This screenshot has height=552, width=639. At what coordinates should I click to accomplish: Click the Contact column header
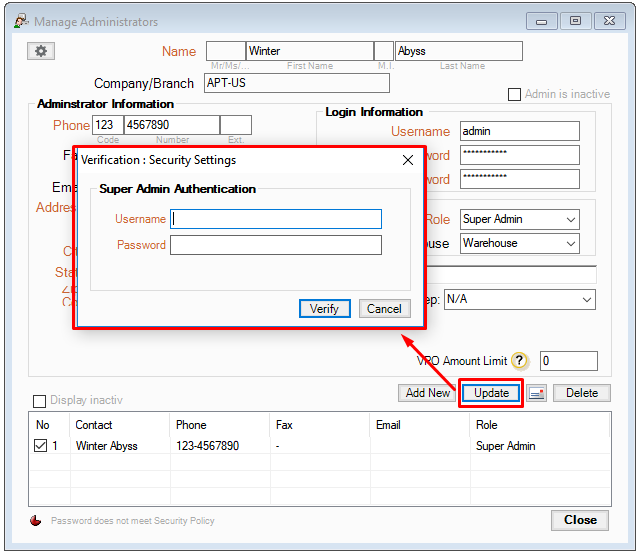(94, 425)
